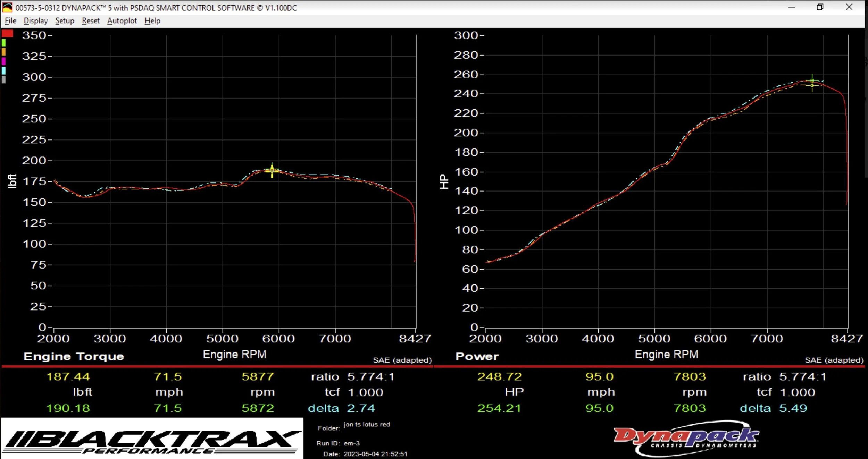Select the cyan run color swatch
This screenshot has width=868, height=459.
pyautogui.click(x=3, y=70)
